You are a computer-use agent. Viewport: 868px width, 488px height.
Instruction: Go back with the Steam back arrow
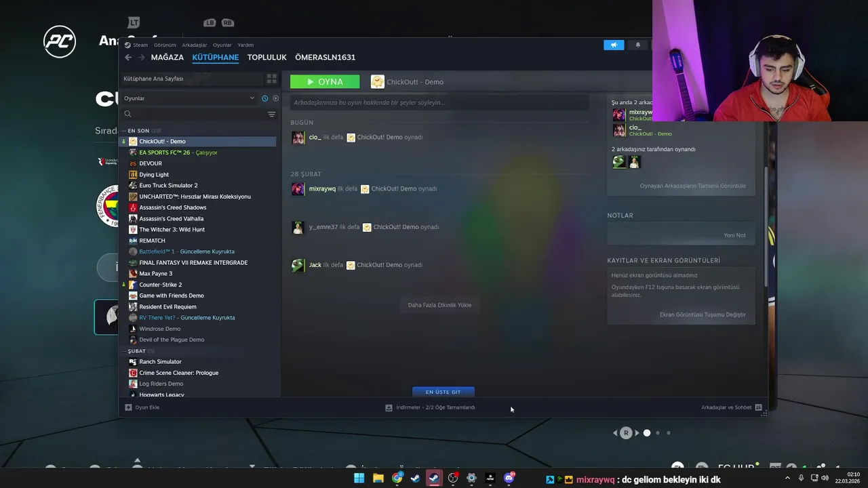[x=128, y=58]
